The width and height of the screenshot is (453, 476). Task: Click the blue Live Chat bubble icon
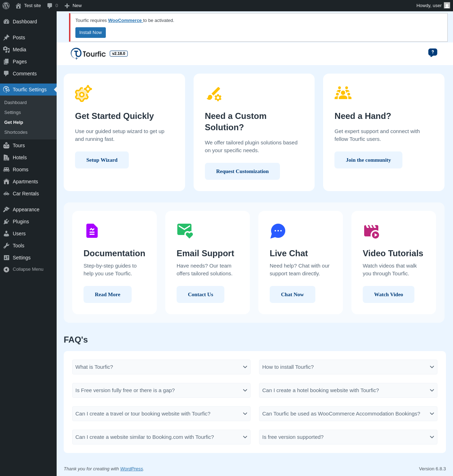click(x=278, y=231)
